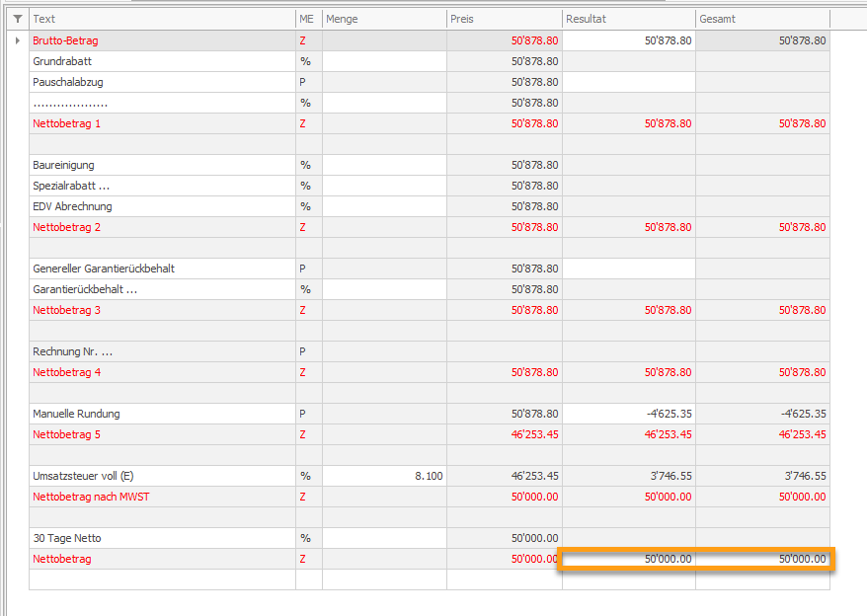Click the Gesamt 50'878.80 of Nettobetrag 4

(762, 372)
